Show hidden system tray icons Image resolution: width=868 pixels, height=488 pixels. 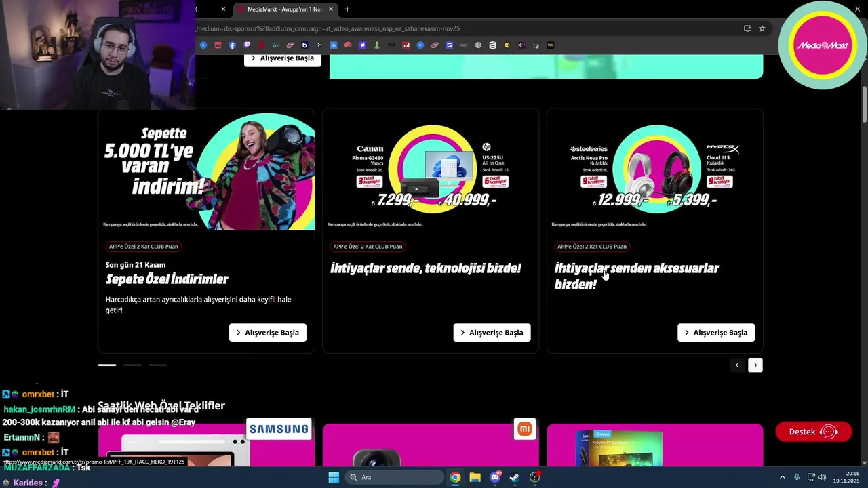[x=782, y=477]
